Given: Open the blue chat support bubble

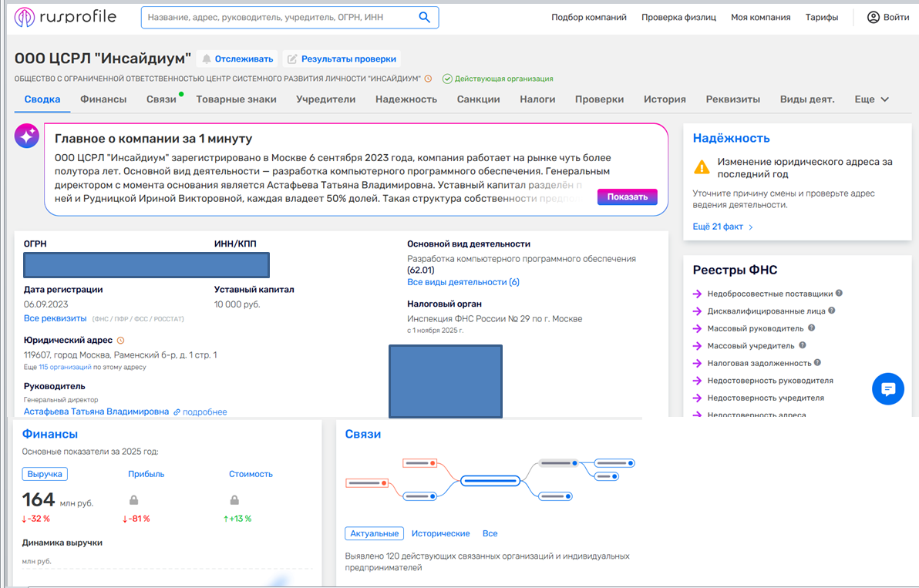Looking at the screenshot, I should pyautogui.click(x=888, y=389).
